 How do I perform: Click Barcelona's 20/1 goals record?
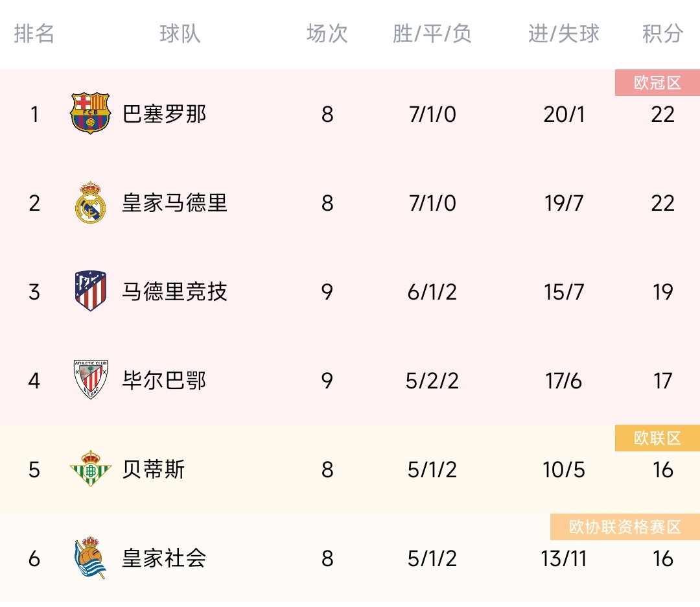[564, 114]
